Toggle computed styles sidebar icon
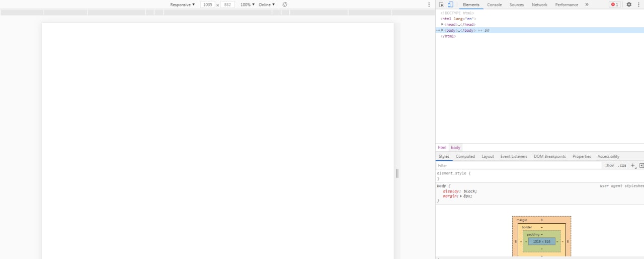Screen dimensions: 644x259 click(641, 165)
